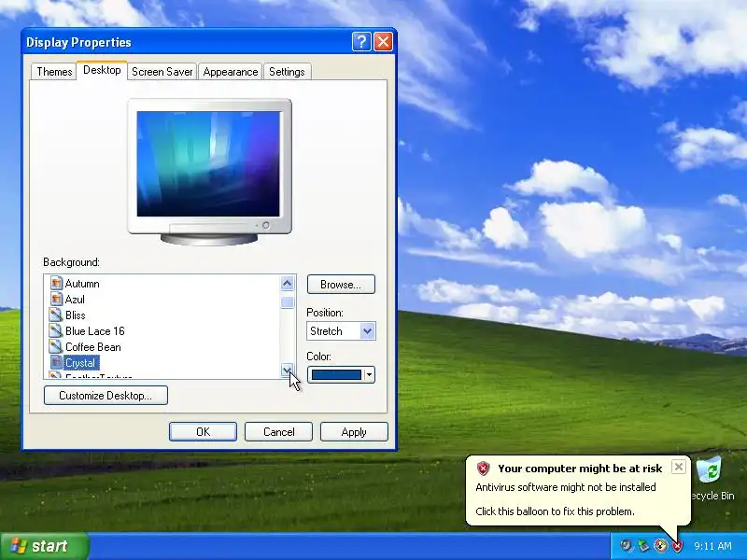The height and width of the screenshot is (560, 747).
Task: Click the tray icon beside the security shield
Action: click(x=660, y=545)
